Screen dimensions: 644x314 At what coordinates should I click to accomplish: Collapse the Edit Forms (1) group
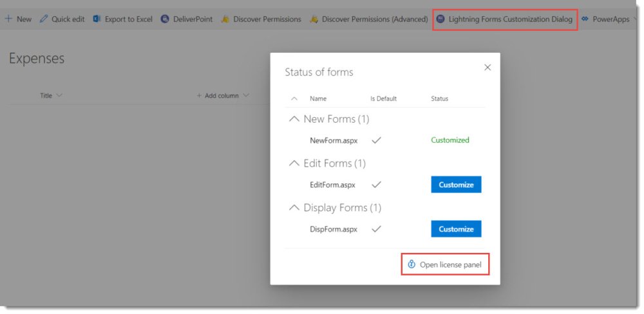[294, 163]
